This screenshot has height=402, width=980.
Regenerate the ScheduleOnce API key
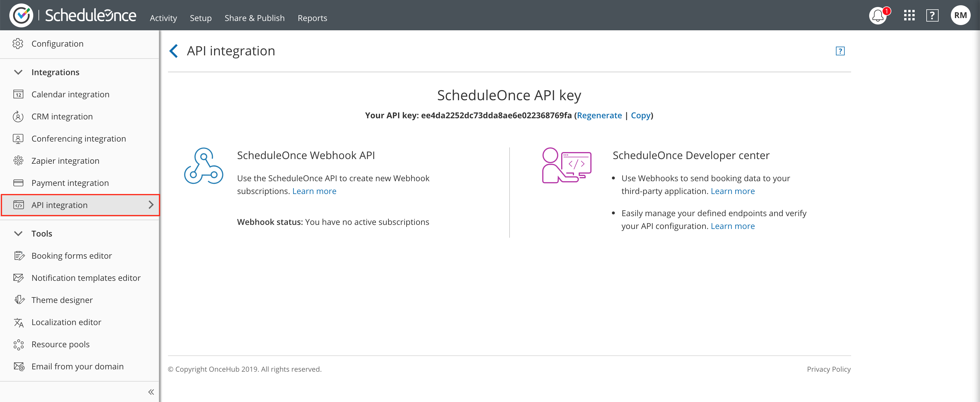(600, 115)
